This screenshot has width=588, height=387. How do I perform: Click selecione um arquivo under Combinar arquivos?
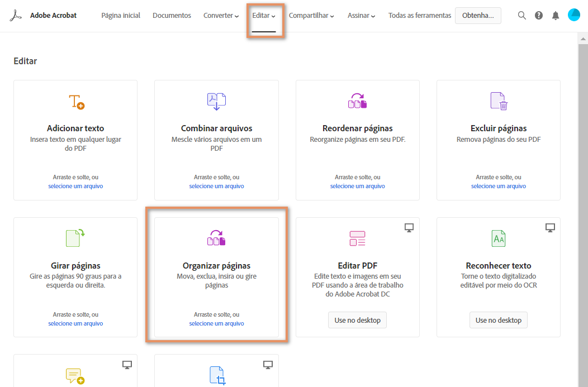pos(216,186)
